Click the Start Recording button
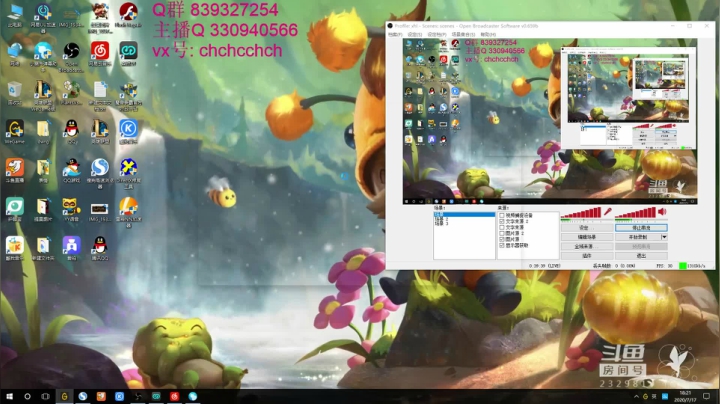 [x=638, y=237]
